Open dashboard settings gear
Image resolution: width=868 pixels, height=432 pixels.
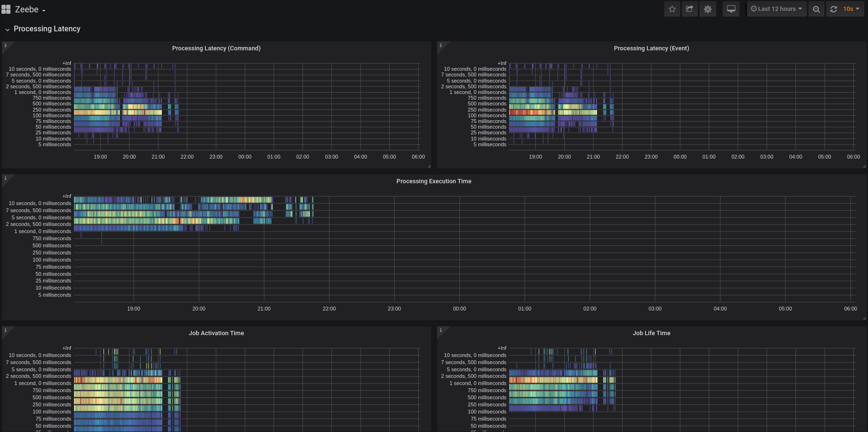[708, 9]
